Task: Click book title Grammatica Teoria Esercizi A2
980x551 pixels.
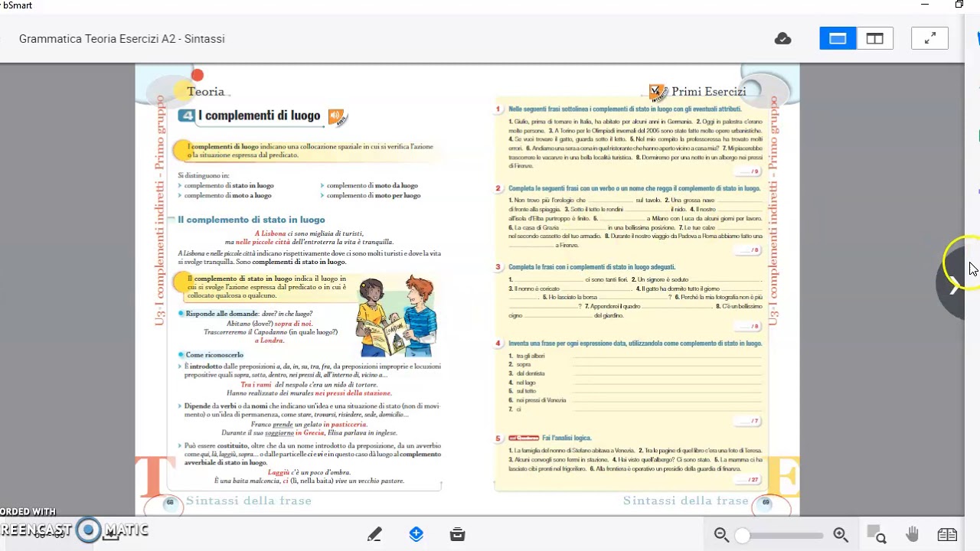Action: coord(122,38)
